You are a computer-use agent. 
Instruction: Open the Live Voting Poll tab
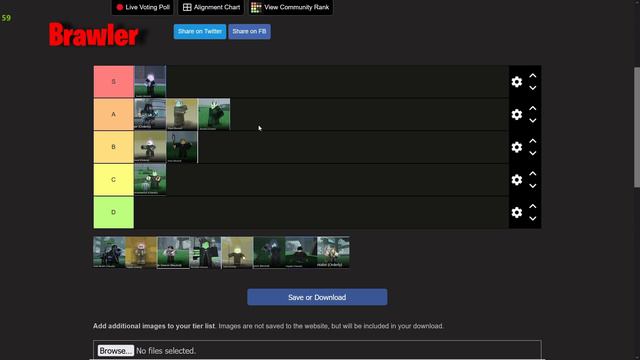143,7
